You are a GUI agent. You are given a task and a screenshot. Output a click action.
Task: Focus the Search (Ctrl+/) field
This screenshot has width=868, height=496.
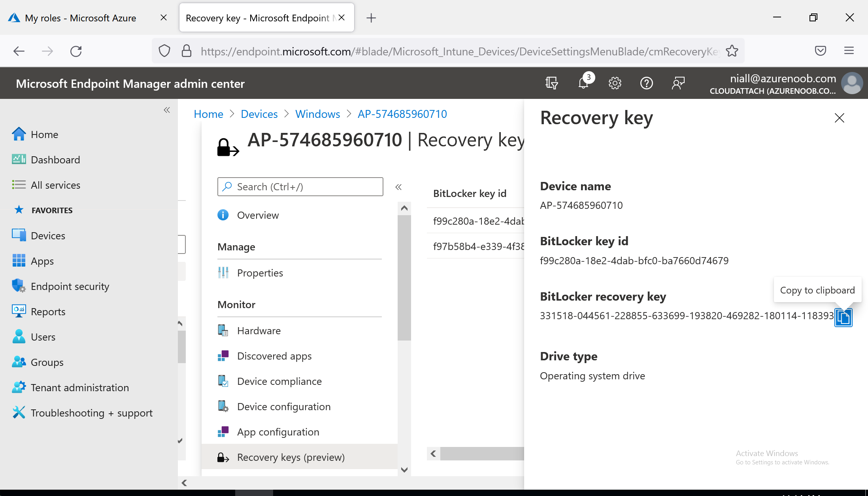click(x=300, y=187)
